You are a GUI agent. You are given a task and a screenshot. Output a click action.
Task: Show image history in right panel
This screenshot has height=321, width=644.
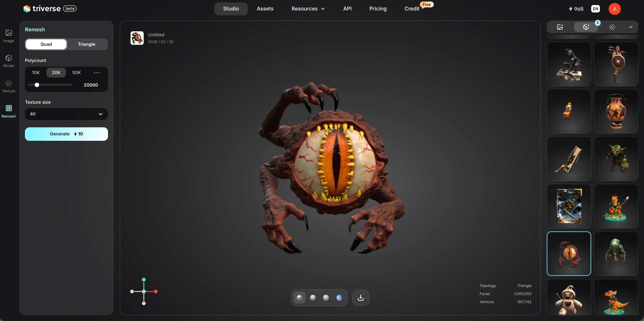tap(560, 27)
